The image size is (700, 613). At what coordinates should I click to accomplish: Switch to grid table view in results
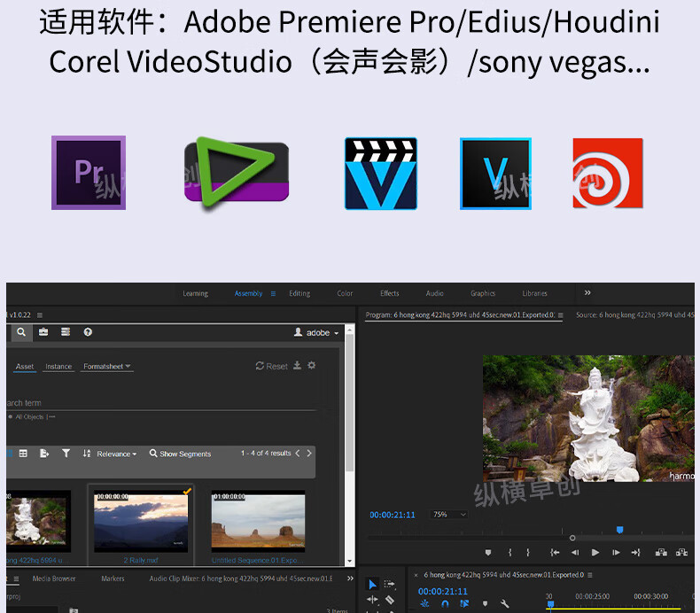coord(23,454)
